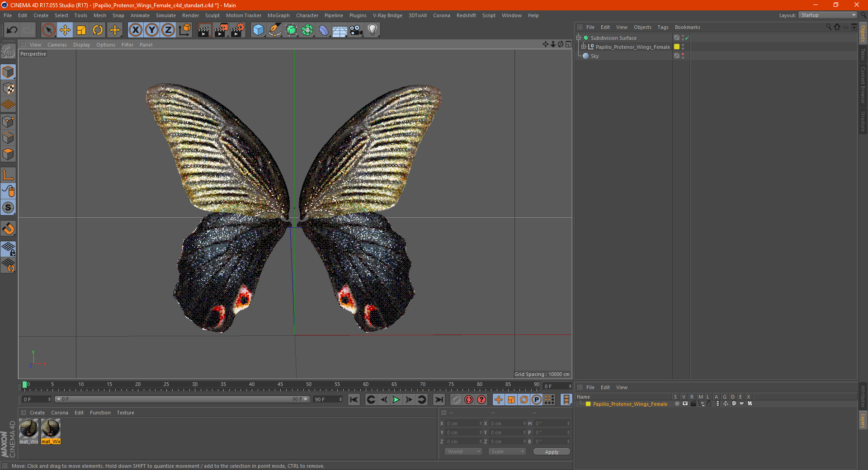
Task: Open Render to Picture Viewer
Action: (221, 30)
